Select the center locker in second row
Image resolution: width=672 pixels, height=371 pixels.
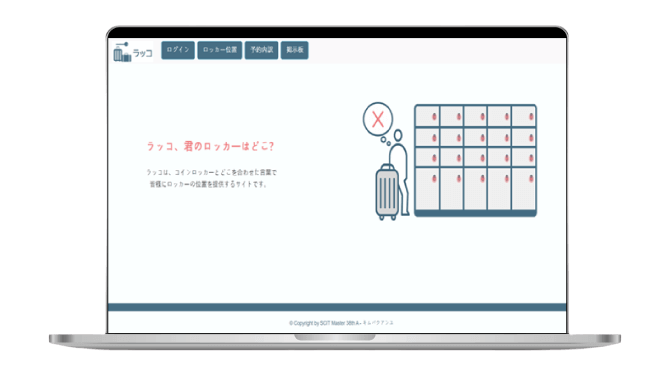pos(476,138)
